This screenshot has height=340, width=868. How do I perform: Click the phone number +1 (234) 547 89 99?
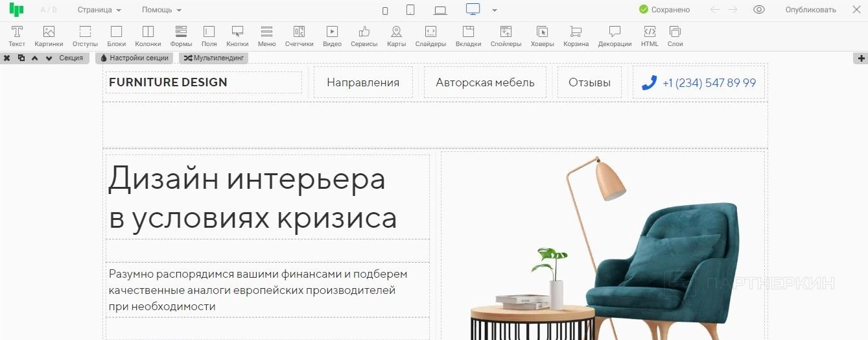point(709,83)
